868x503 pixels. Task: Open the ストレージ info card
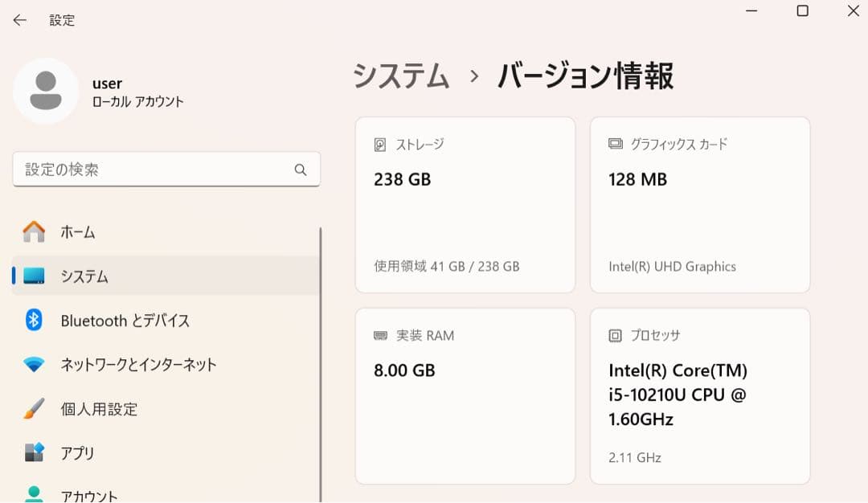coord(465,204)
